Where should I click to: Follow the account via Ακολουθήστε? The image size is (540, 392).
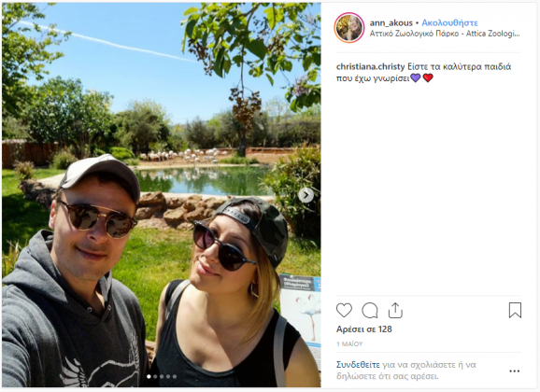click(449, 22)
